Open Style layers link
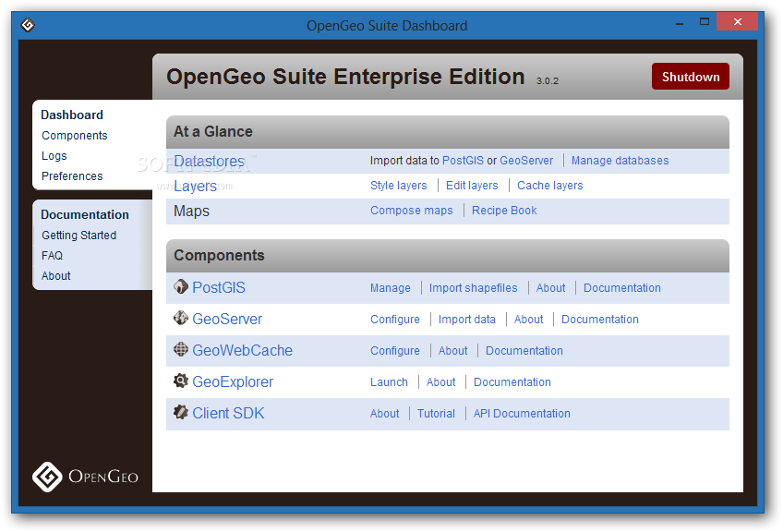Image resolution: width=783 pixels, height=532 pixels. [x=399, y=186]
